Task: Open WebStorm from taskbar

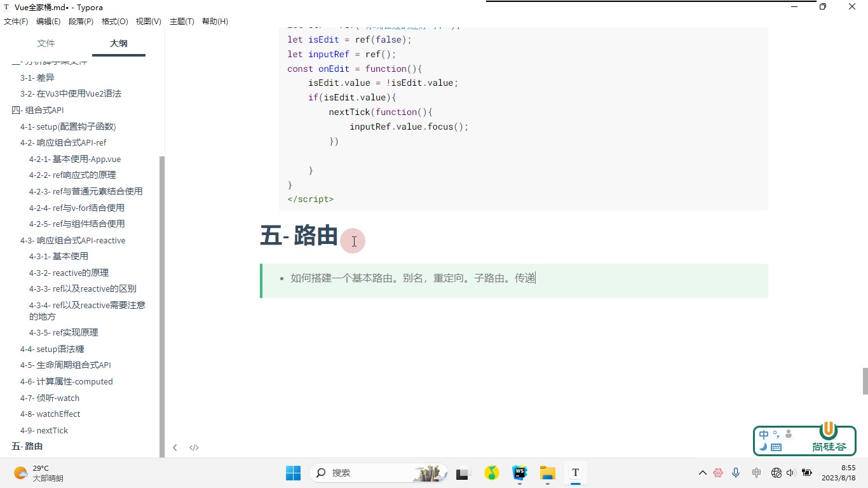Action: click(x=520, y=473)
